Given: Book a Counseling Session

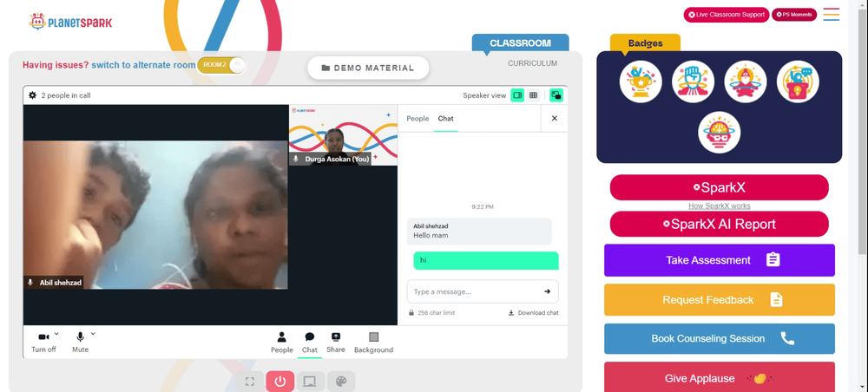Looking at the screenshot, I should pyautogui.click(x=719, y=338).
